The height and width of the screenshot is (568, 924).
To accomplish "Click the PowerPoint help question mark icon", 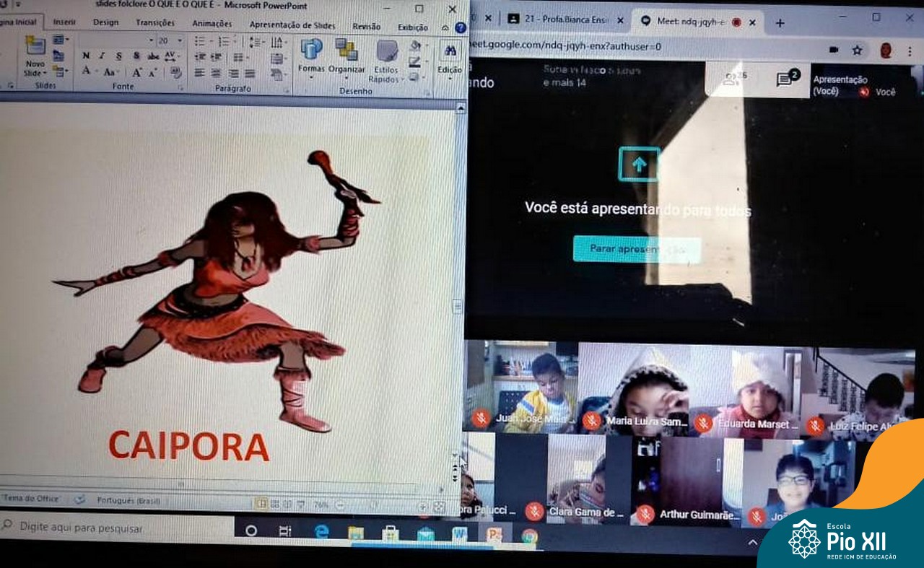I will click(460, 27).
